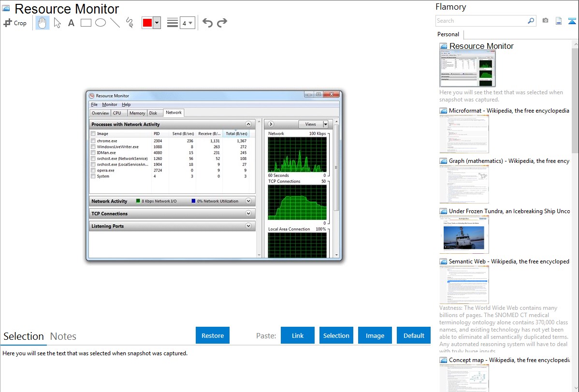
Task: Tick the chrome.exe process checkbox
Action: click(x=93, y=141)
